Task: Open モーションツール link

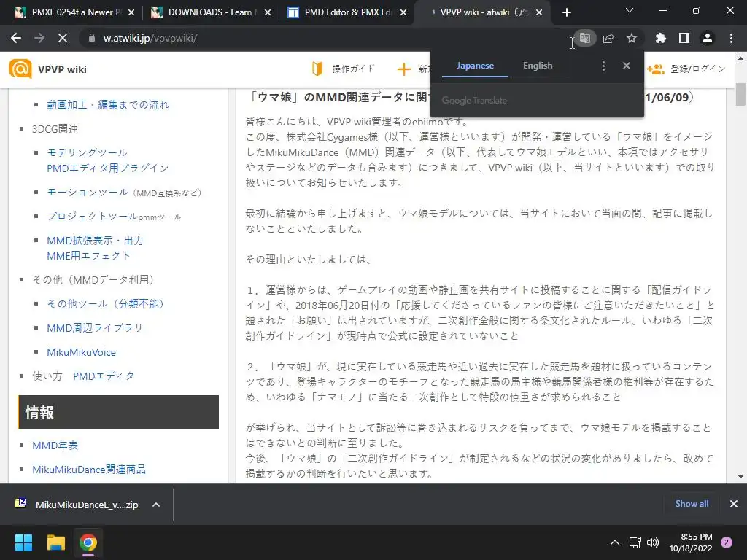Action: click(88, 192)
